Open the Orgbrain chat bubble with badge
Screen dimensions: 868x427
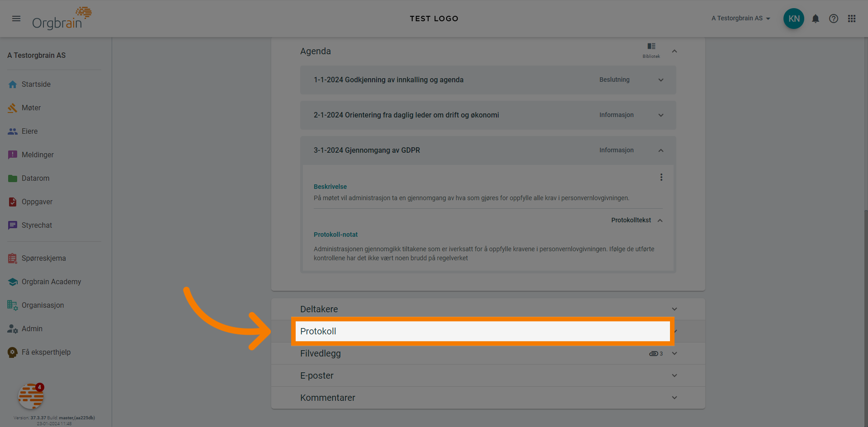point(31,396)
